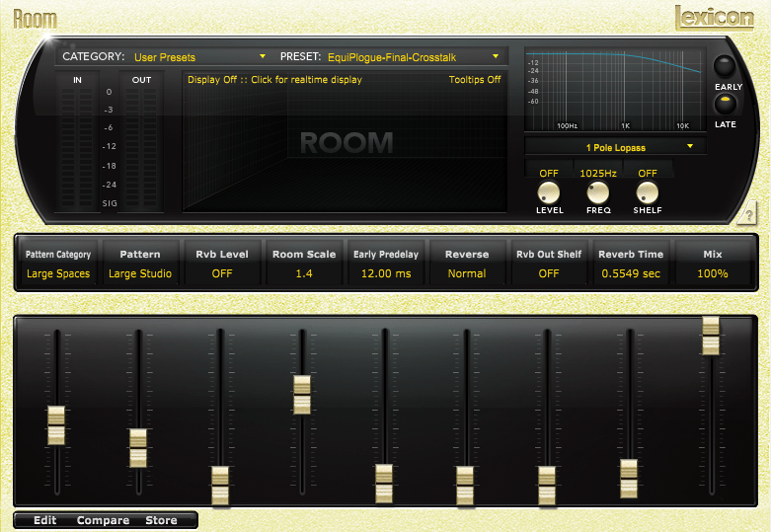Select the Pattern parameter cell Large Studio
771x532 pixels.
(x=139, y=264)
